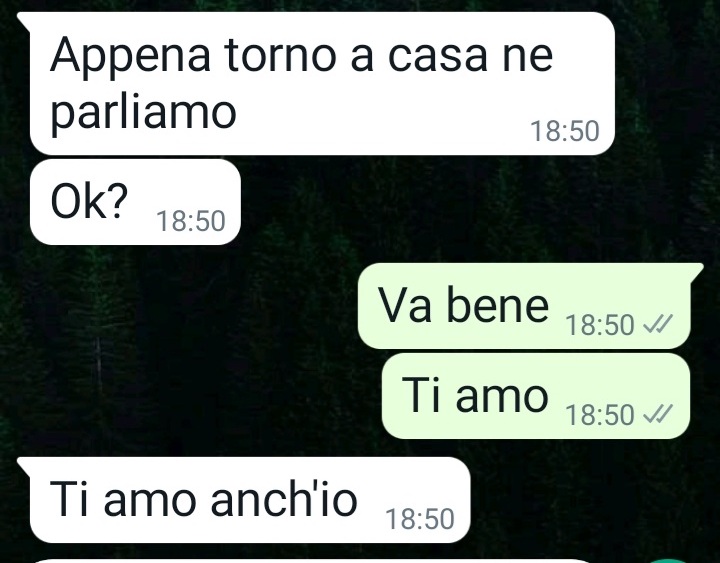The image size is (720, 563).
Task: Click the word "parliamo" in the first message
Action: [143, 113]
